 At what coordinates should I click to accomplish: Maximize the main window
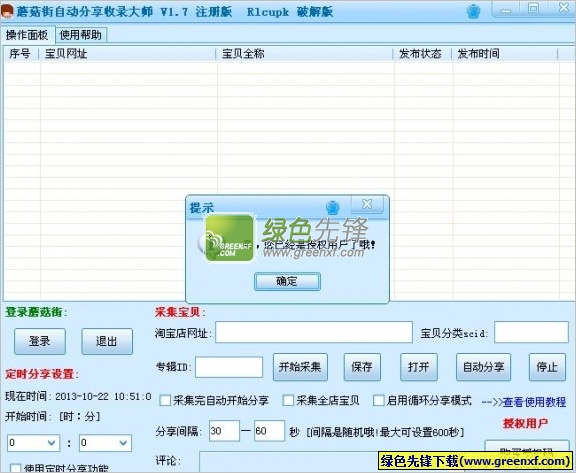533,9
